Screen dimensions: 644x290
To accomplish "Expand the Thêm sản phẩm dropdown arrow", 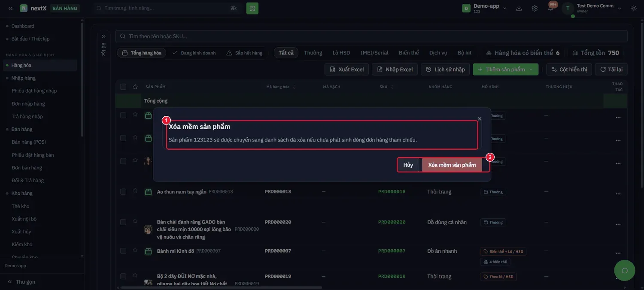I will click(531, 69).
